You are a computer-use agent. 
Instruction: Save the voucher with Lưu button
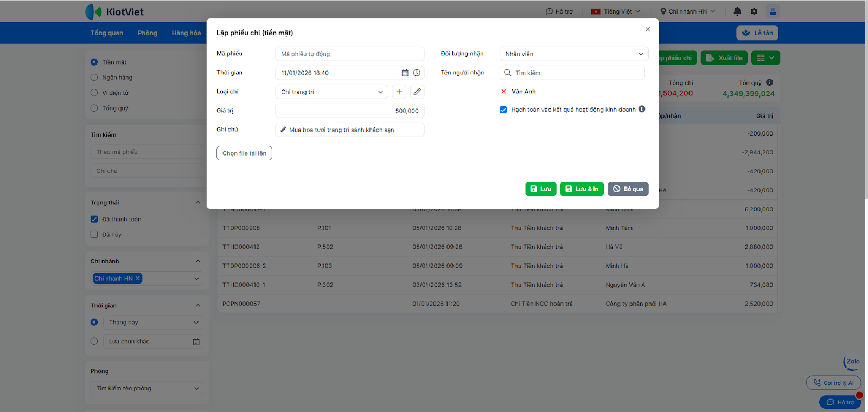[541, 189]
